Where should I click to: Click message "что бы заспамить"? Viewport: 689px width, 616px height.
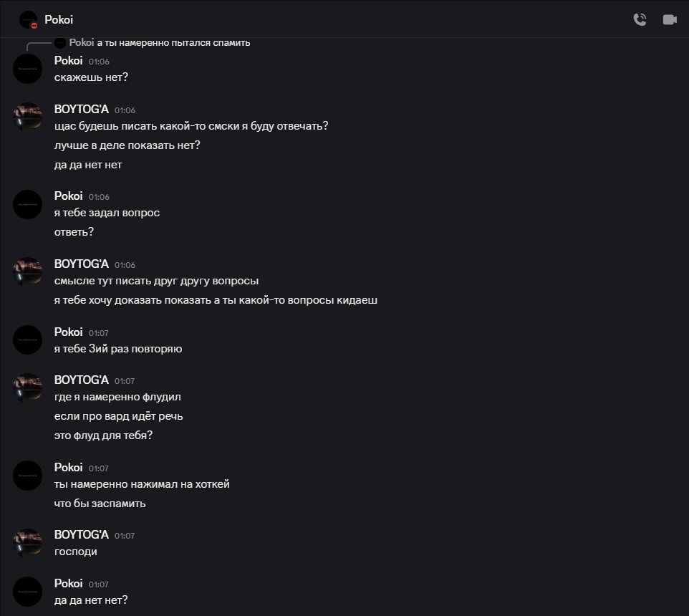click(100, 504)
